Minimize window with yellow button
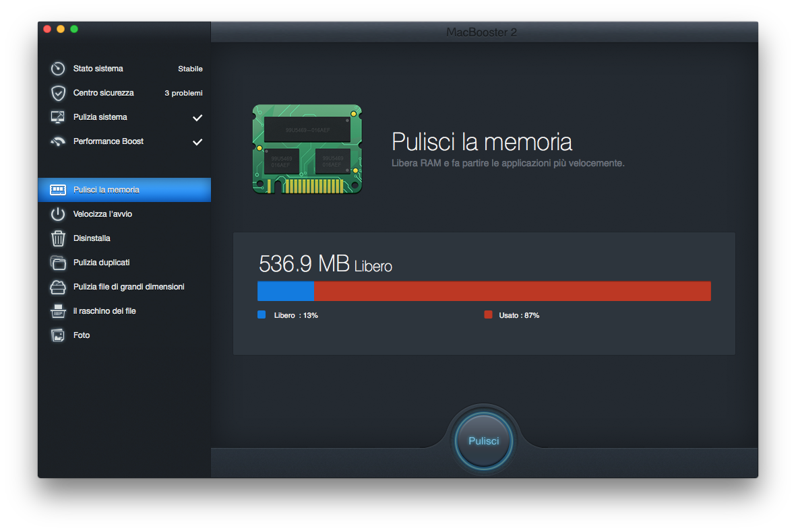Screen dimensions: 796x532 point(61,29)
